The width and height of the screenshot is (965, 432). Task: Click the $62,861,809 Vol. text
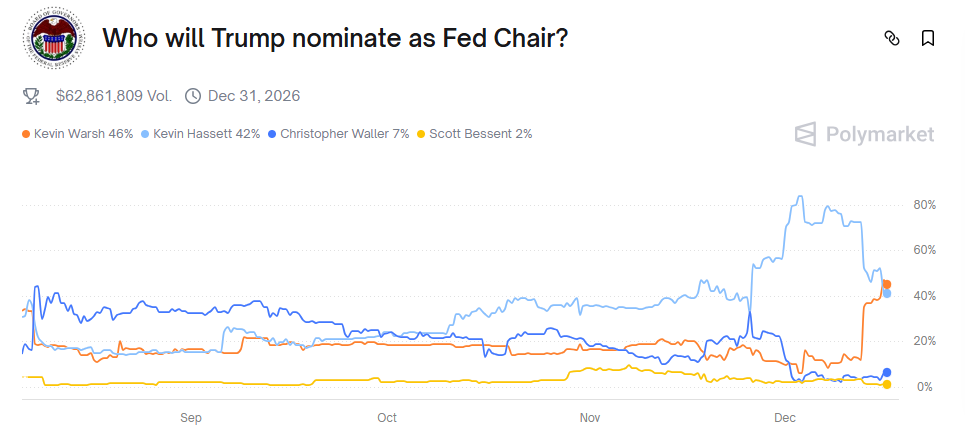[x=113, y=96]
